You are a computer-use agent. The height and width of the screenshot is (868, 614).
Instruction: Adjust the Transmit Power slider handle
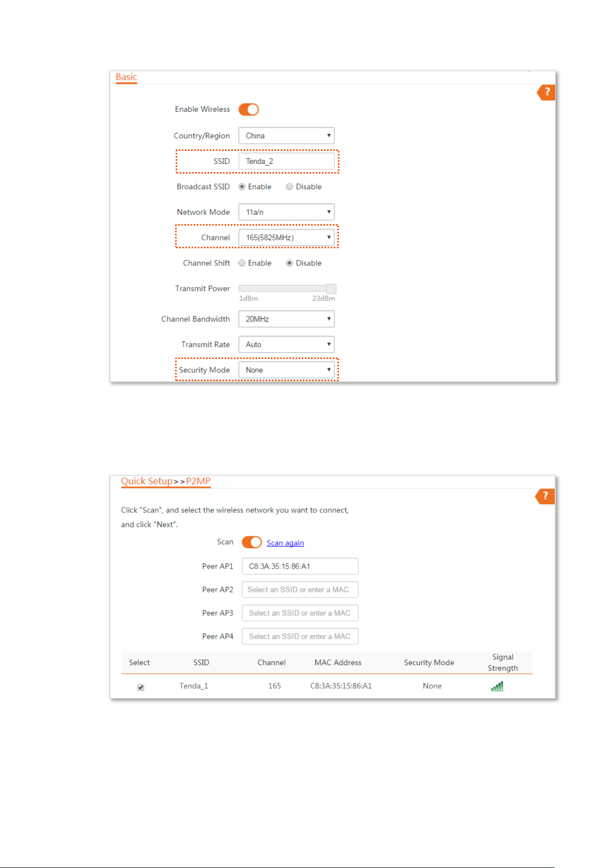tap(331, 288)
